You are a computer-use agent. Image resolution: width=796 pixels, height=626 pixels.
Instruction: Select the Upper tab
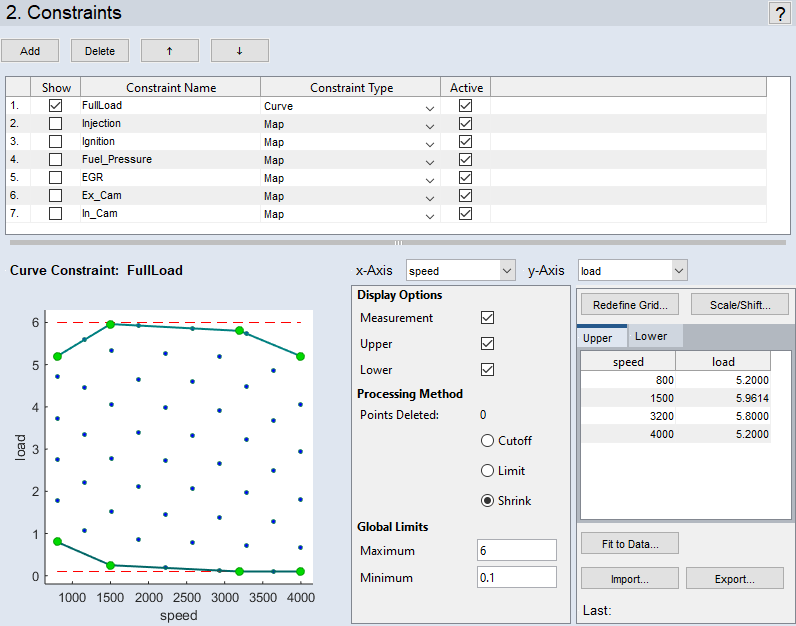coord(598,338)
